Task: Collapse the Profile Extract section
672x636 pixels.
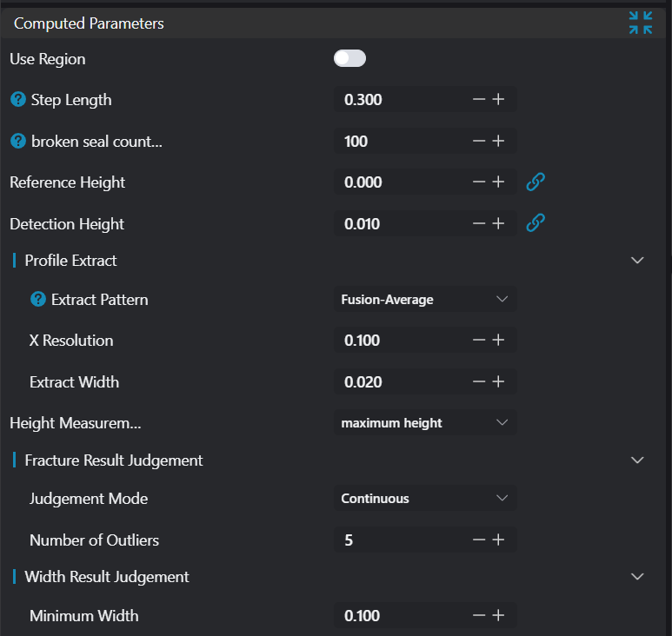Action: pos(637,261)
